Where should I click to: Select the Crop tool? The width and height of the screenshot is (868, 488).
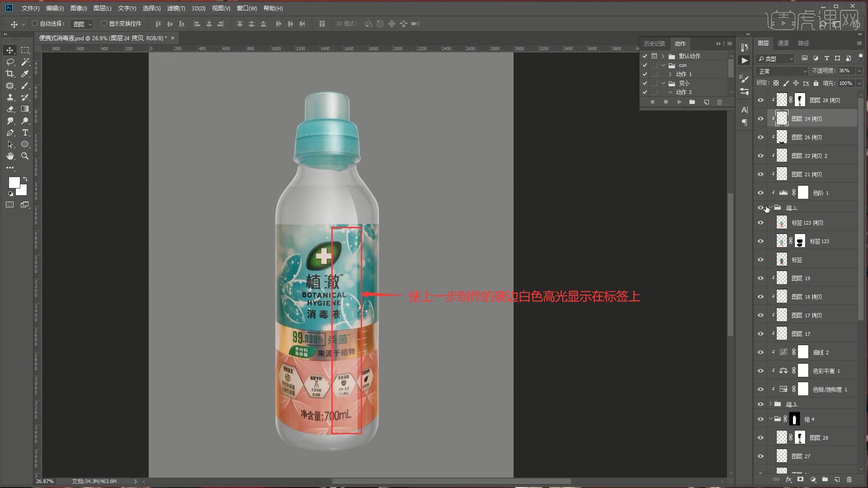pyautogui.click(x=10, y=74)
